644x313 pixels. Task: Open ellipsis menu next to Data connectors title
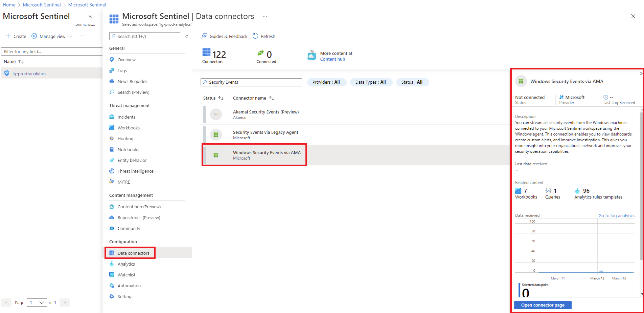[x=265, y=16]
